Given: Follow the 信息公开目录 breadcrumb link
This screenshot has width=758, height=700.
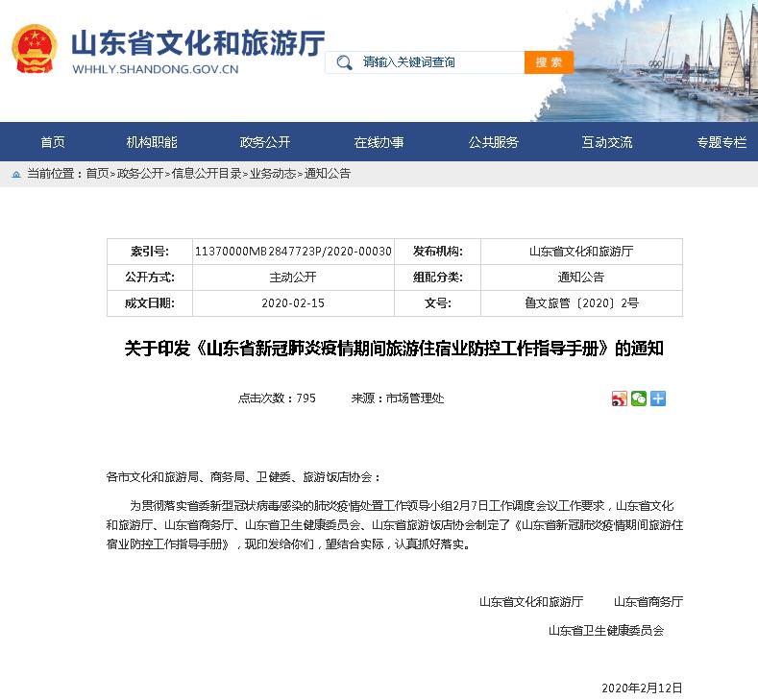Looking at the screenshot, I should coord(207,174).
